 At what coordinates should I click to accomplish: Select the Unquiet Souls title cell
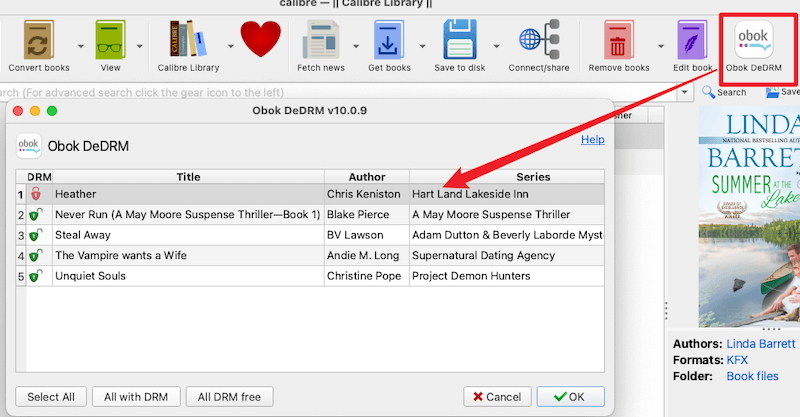188,276
